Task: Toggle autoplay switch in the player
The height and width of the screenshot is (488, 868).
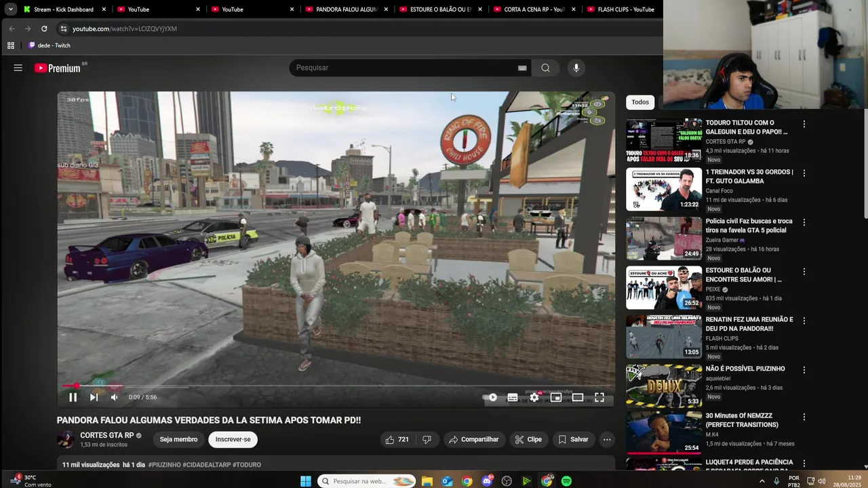Action: tap(490, 397)
